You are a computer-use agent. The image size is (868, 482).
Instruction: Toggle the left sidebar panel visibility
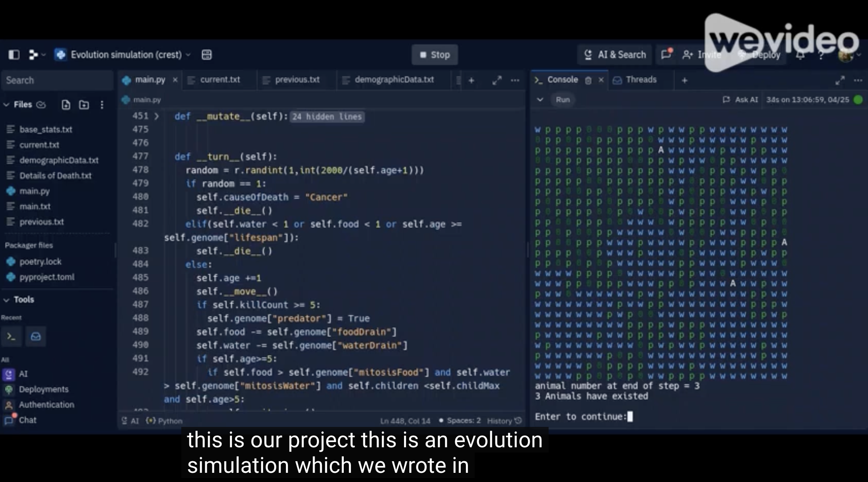point(14,55)
